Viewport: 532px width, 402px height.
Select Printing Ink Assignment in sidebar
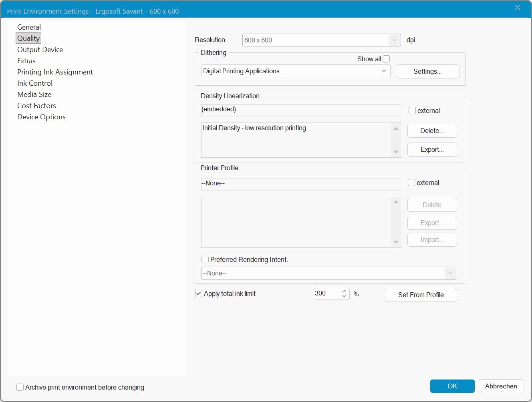(x=55, y=72)
